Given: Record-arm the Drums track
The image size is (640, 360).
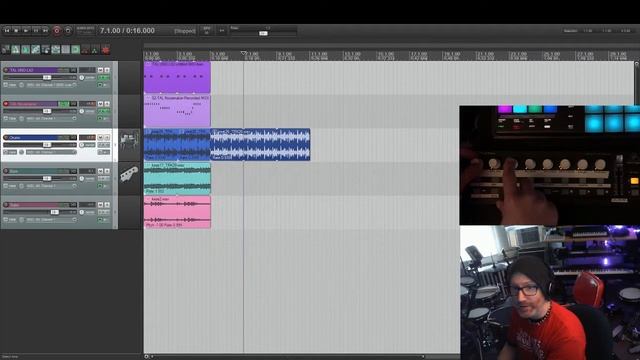Looking at the screenshot, I should (x=6, y=138).
